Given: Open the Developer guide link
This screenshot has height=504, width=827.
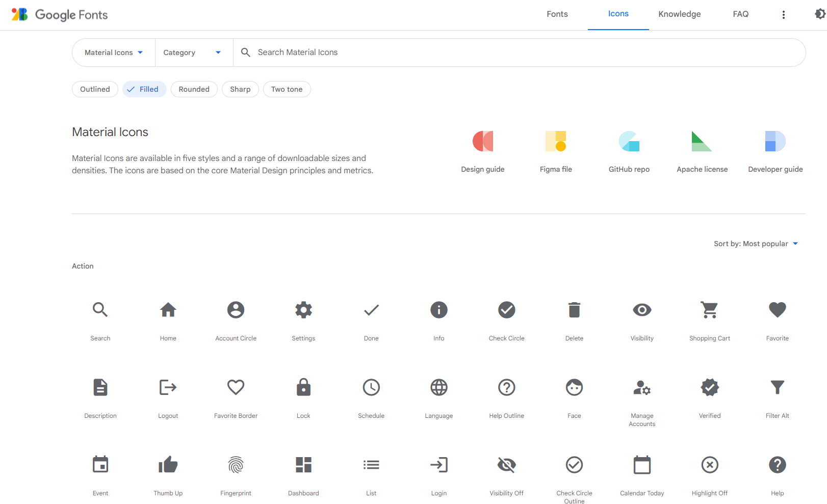Looking at the screenshot, I should coord(776,151).
